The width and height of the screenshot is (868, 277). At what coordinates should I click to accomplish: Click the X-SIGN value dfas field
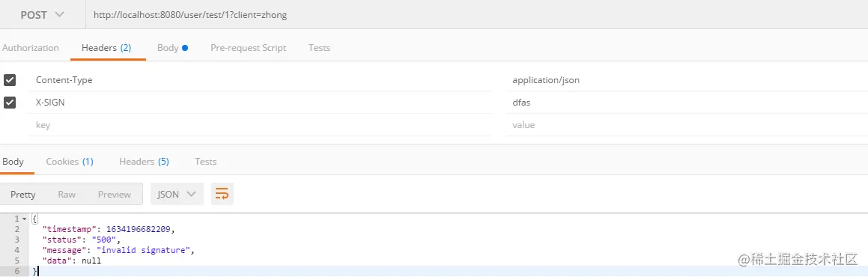[x=687, y=103]
